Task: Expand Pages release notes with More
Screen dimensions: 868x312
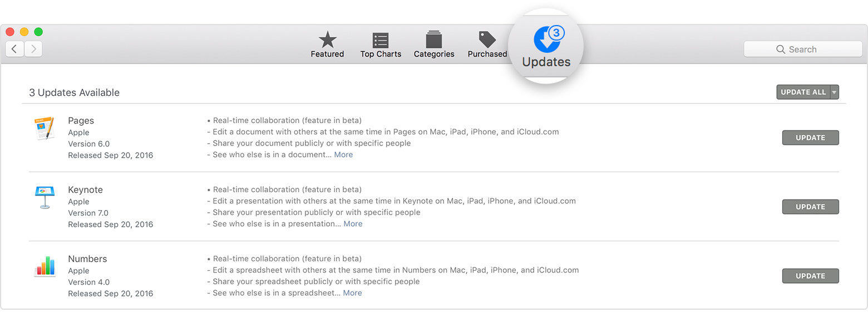Action: coord(343,155)
